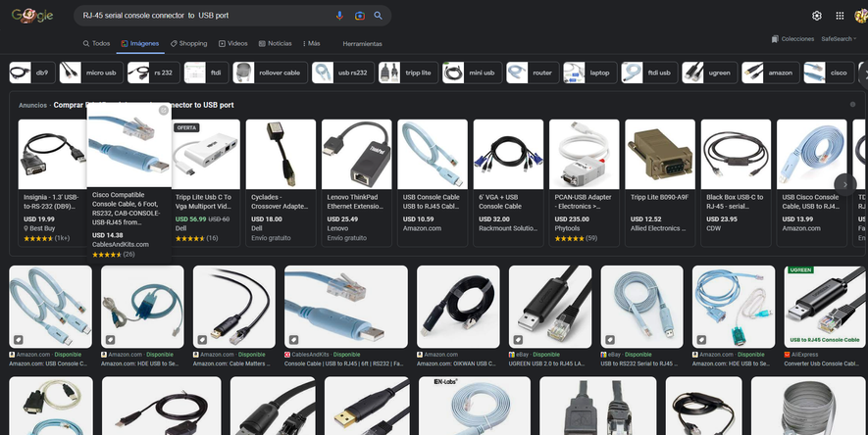Click the CablesAndKits.com seller link
This screenshot has width=868, height=435.
120,244
